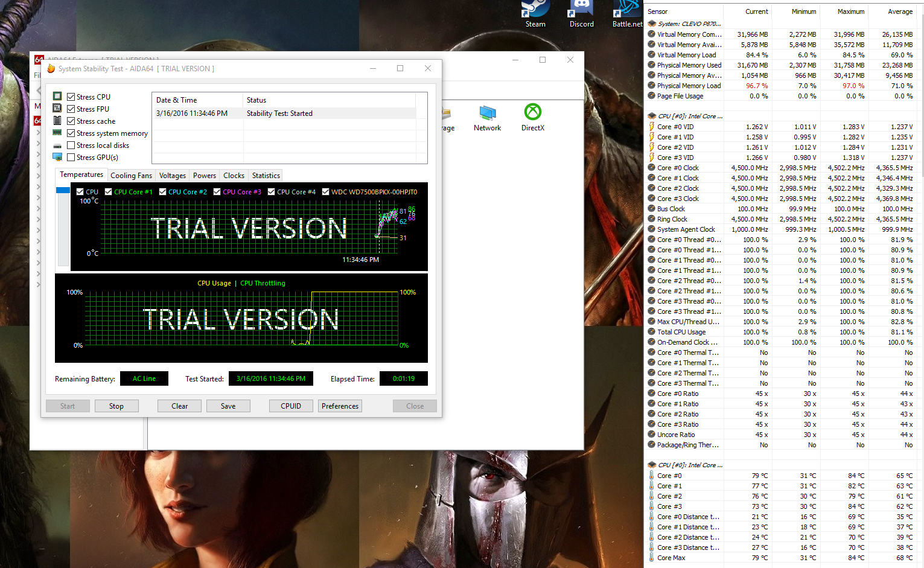Image resolution: width=924 pixels, height=568 pixels.
Task: Open the Network icon in AIDA64 window
Action: click(x=487, y=118)
